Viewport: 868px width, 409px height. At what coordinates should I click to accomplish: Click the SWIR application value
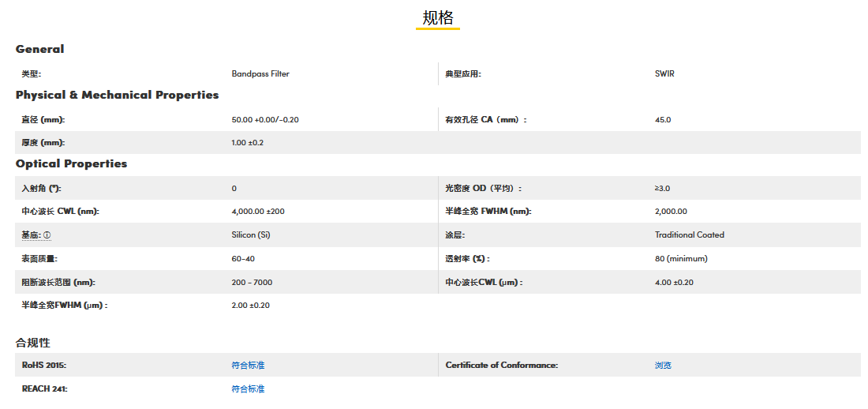click(x=664, y=74)
